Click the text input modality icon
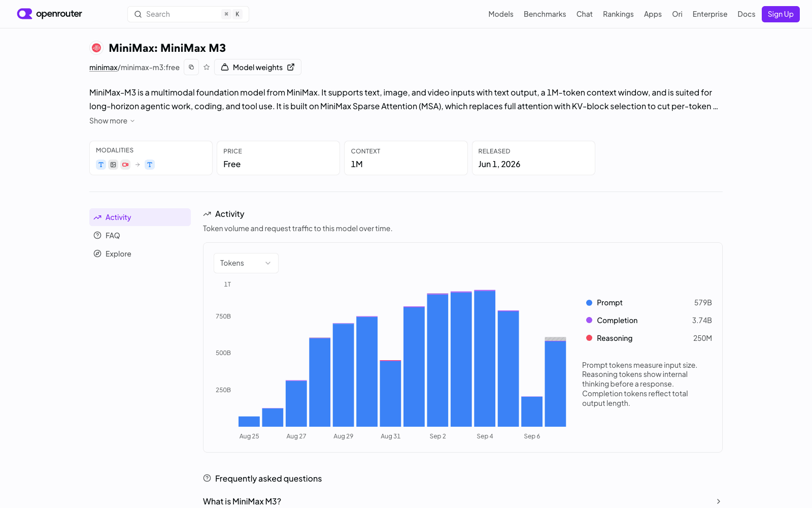 click(x=101, y=165)
